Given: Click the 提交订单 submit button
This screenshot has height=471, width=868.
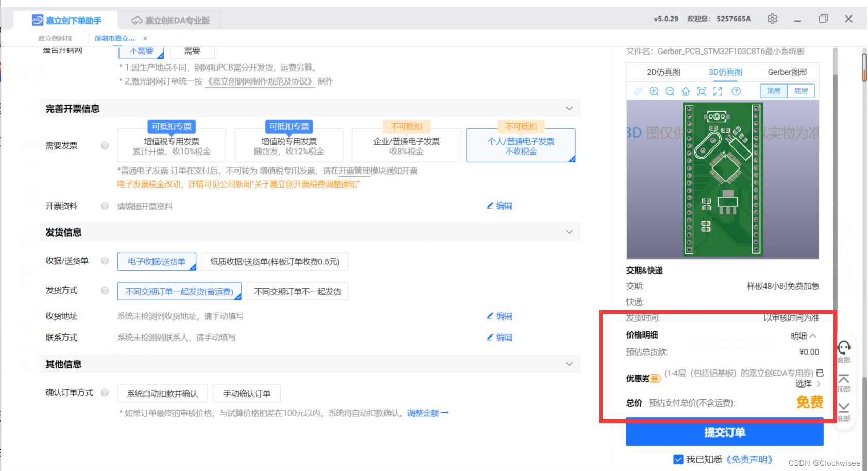Looking at the screenshot, I should 724,432.
